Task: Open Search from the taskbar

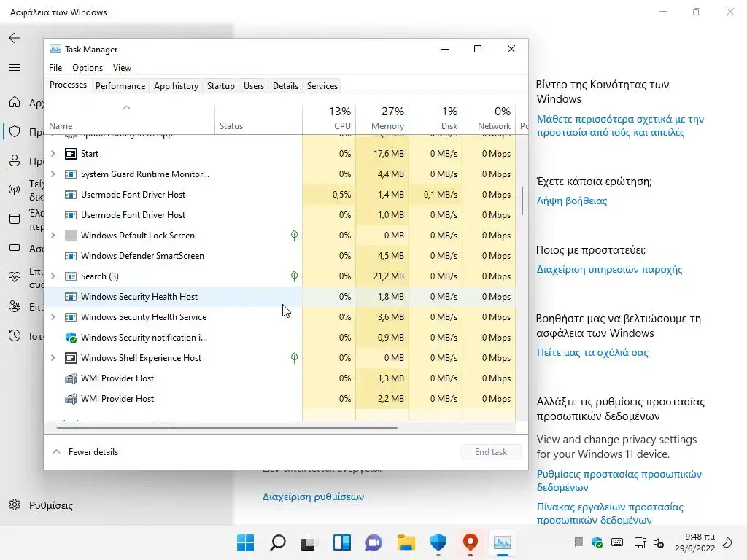Action: point(277,542)
